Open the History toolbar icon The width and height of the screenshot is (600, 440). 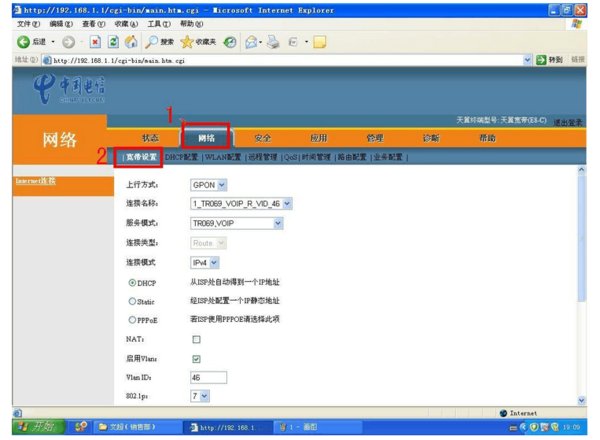[x=230, y=42]
